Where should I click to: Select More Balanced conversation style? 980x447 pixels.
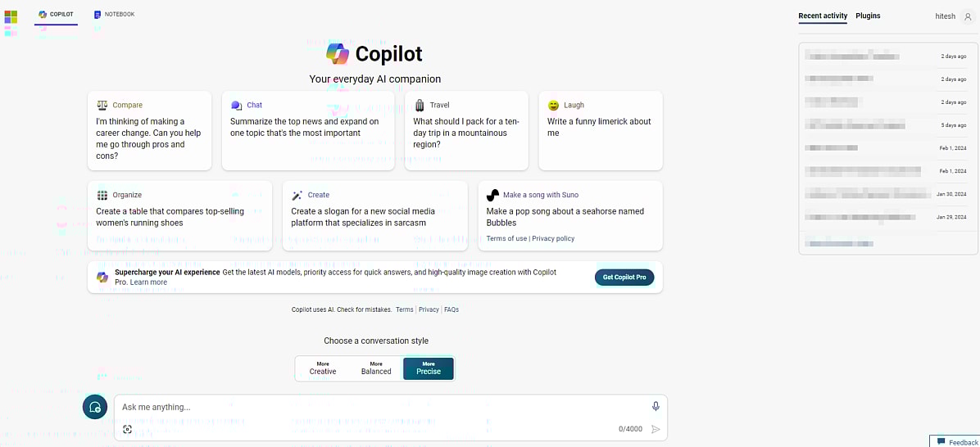coord(376,368)
